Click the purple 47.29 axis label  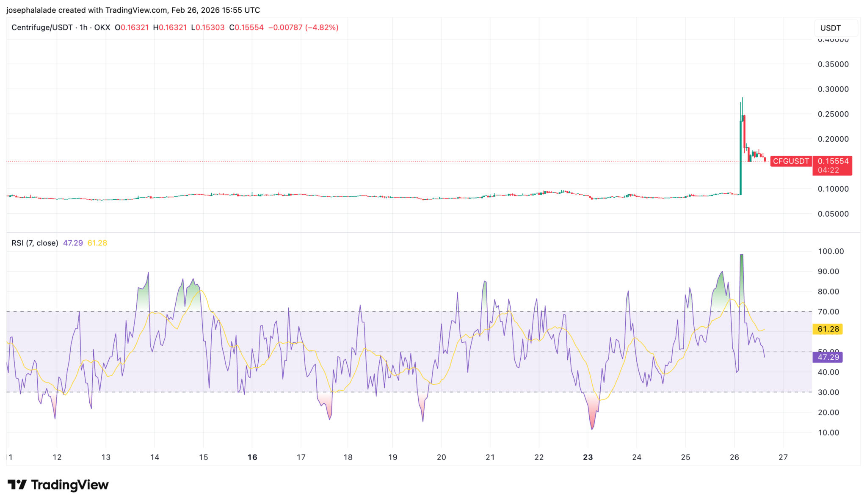(828, 357)
